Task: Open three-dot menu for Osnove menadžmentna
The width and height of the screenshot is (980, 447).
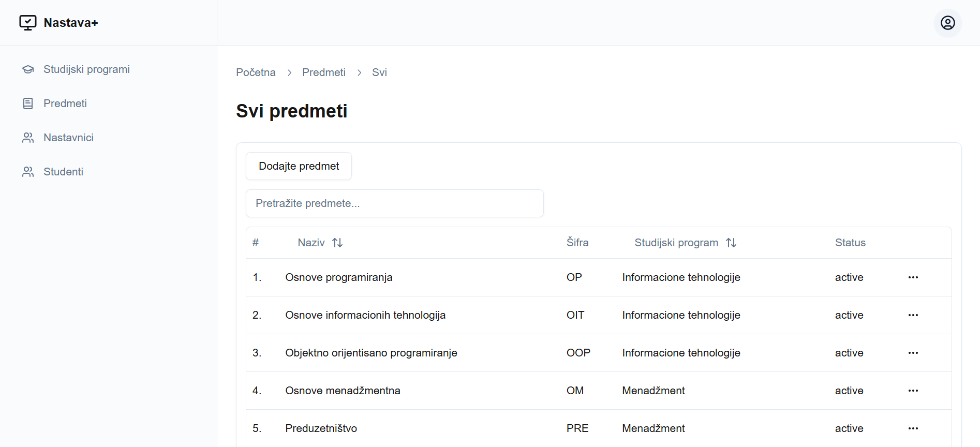Action: (x=913, y=391)
